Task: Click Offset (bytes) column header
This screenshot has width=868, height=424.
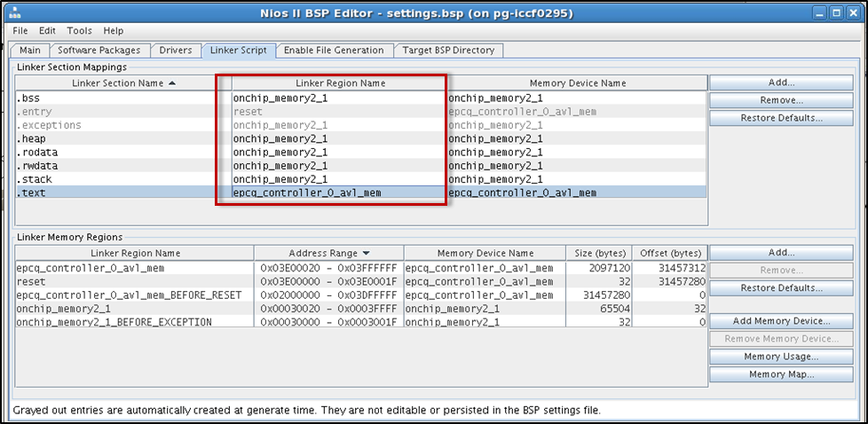Action: (x=670, y=253)
